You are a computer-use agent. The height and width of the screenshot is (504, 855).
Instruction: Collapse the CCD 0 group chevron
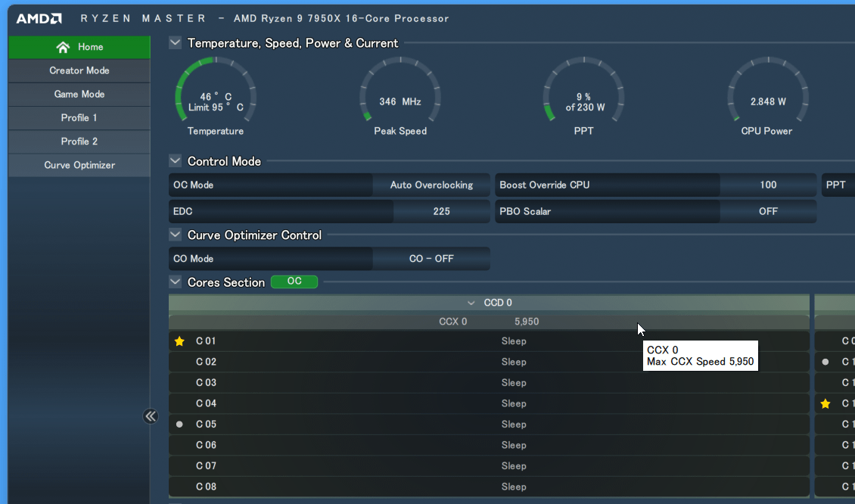471,303
